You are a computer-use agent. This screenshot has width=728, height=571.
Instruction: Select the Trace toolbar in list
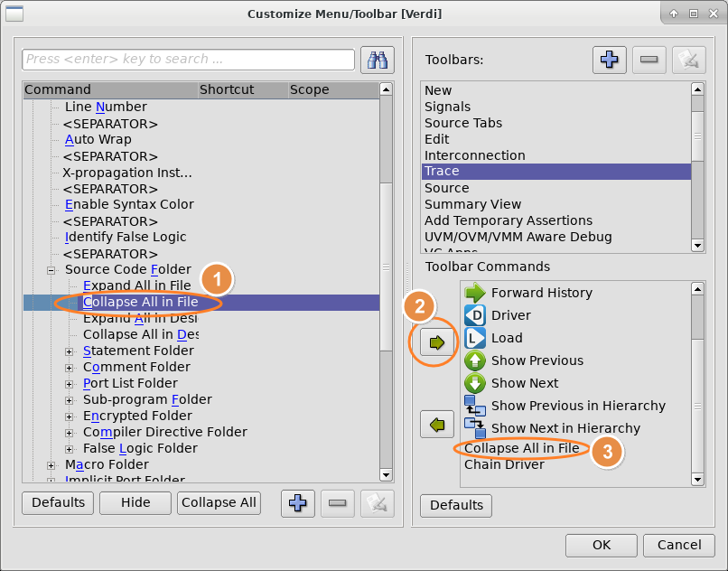coord(442,172)
